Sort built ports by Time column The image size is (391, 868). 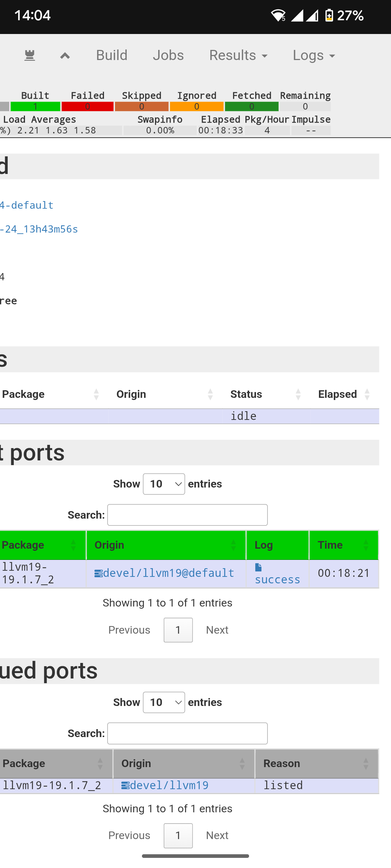tap(343, 545)
